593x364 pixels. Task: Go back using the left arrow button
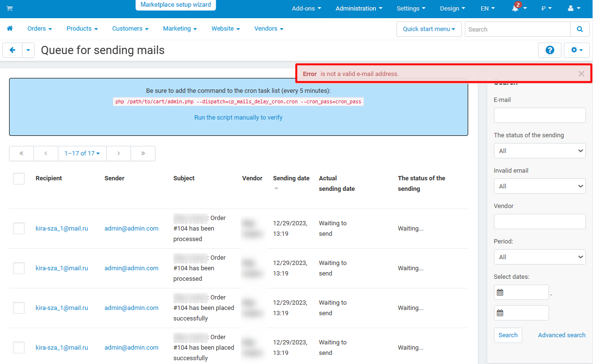click(12, 50)
